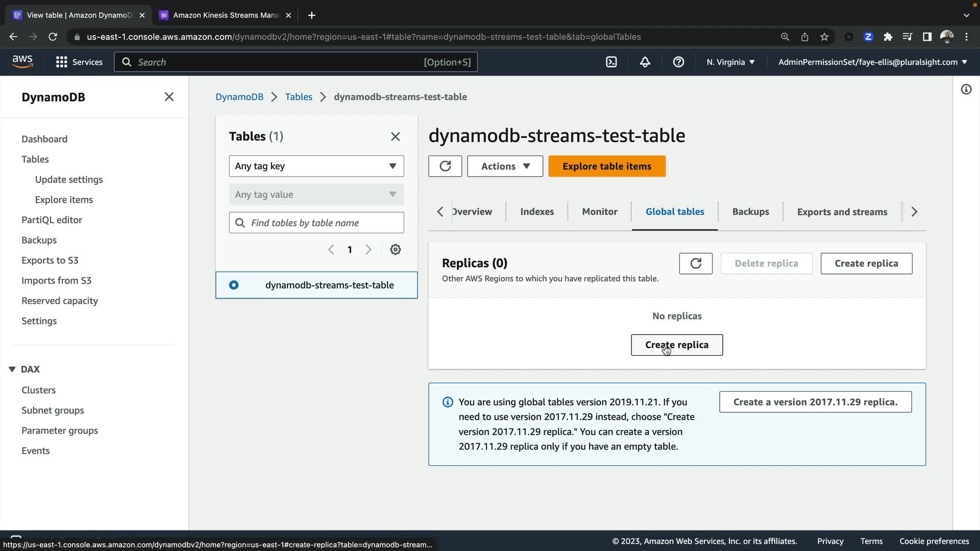The width and height of the screenshot is (980, 551).
Task: Open the notifications bell
Action: [645, 62]
